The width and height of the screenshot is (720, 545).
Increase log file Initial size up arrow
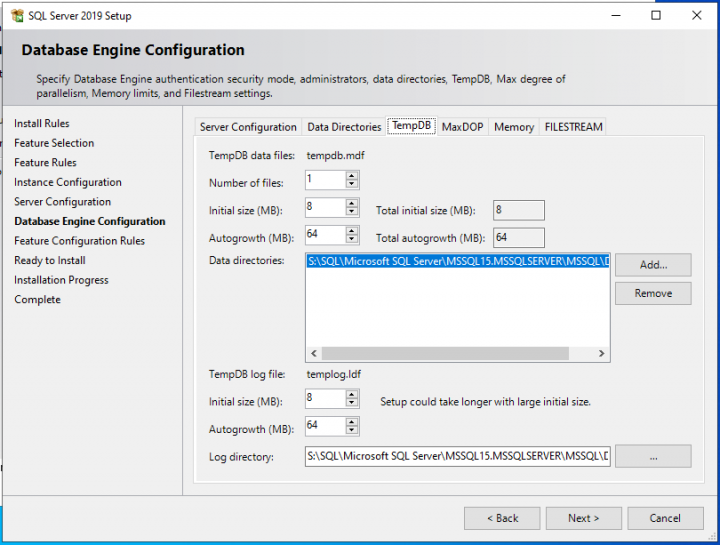point(352,394)
